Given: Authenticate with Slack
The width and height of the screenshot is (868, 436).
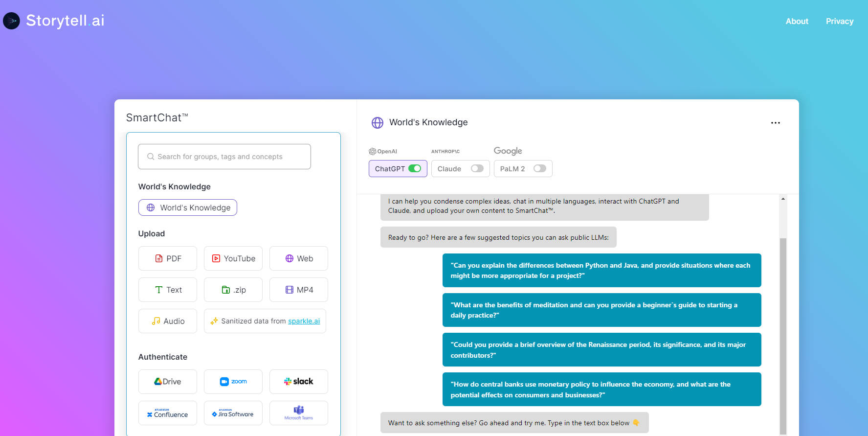Looking at the screenshot, I should [x=299, y=382].
